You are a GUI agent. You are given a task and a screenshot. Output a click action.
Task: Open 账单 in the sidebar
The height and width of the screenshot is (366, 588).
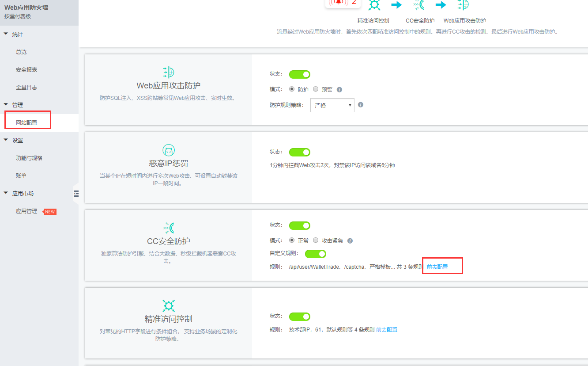(x=21, y=175)
